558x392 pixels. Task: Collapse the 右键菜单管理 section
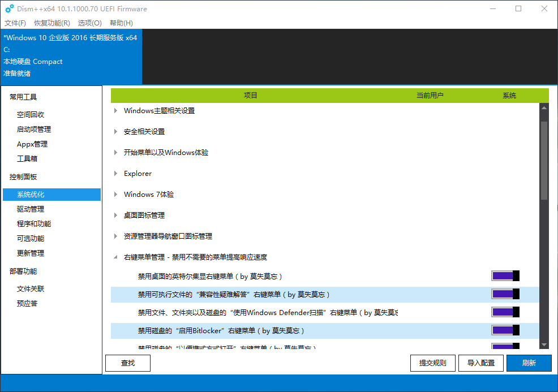pos(116,257)
